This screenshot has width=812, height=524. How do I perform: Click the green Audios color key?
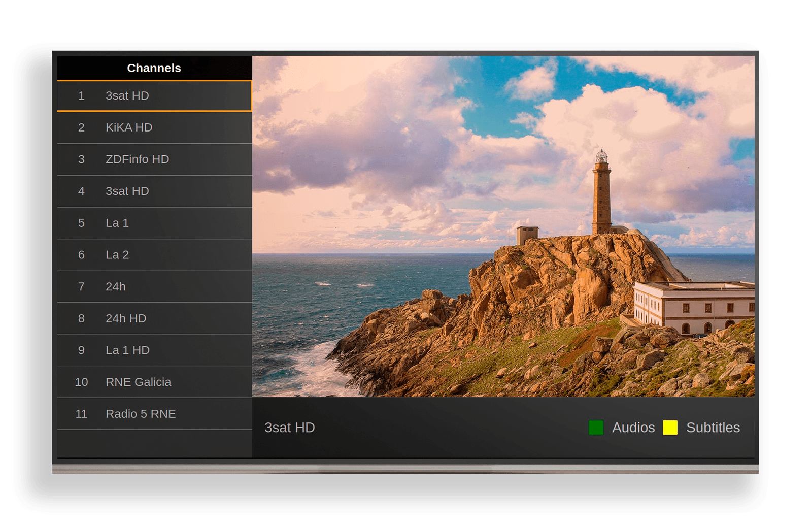pyautogui.click(x=596, y=428)
